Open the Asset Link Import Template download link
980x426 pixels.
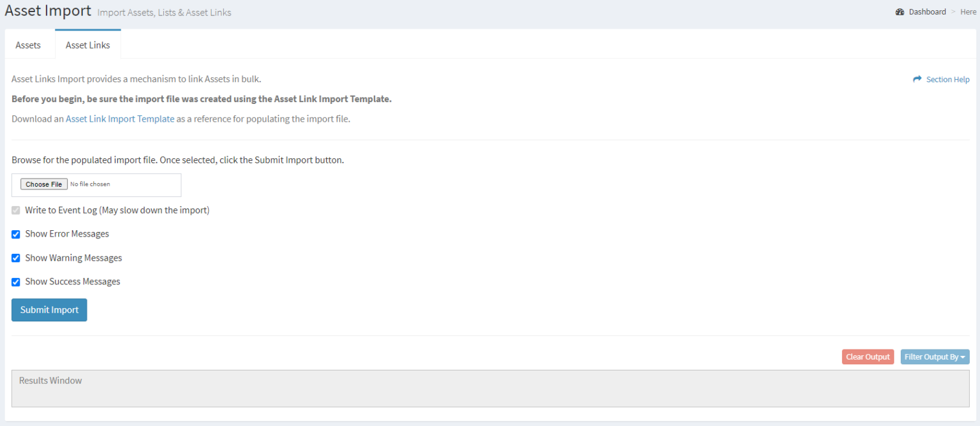[120, 119]
